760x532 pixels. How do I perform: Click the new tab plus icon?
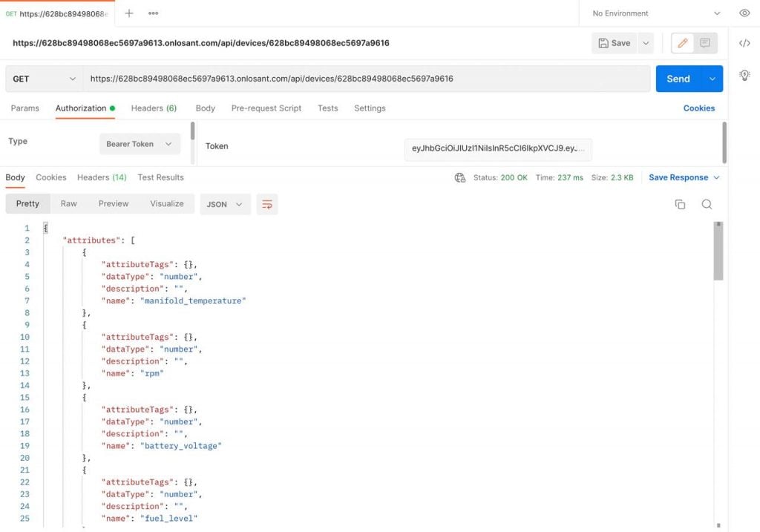tap(129, 13)
